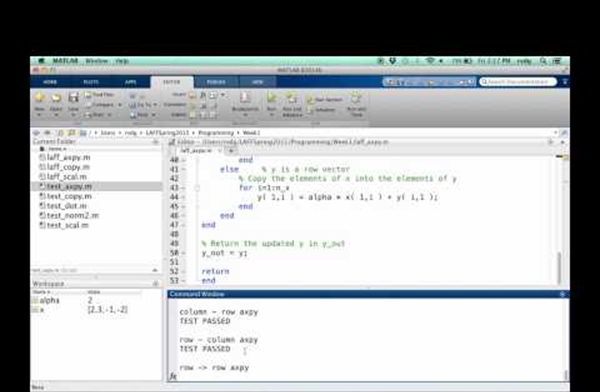Click the Insert section icon in Edit group
Screen dimensions: 600x392
pos(192,95)
